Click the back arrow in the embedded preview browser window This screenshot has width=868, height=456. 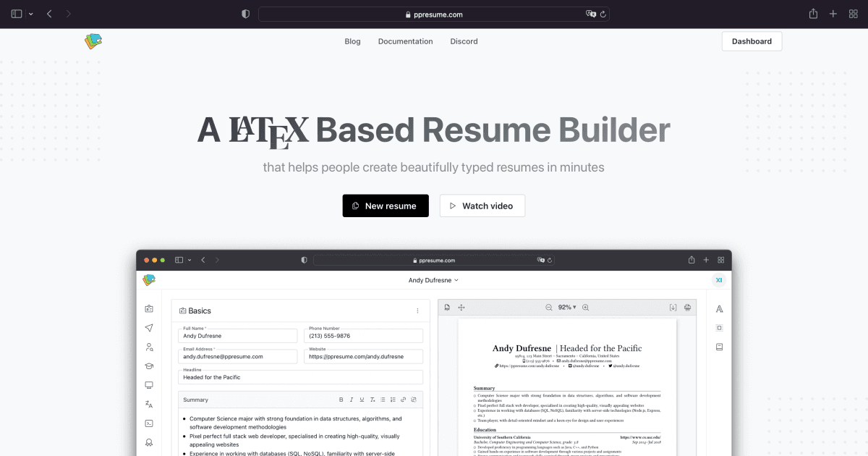[x=203, y=260]
